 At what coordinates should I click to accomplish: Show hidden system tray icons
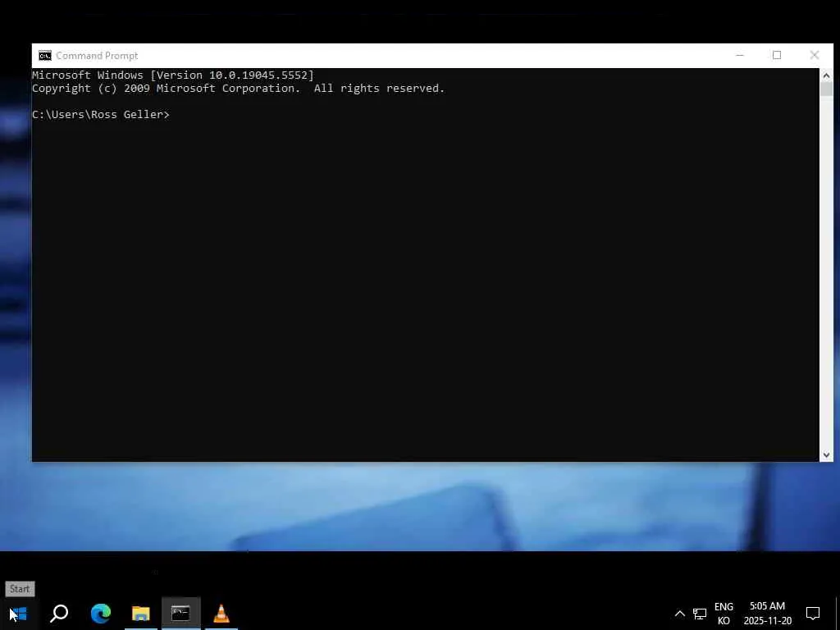pos(679,614)
